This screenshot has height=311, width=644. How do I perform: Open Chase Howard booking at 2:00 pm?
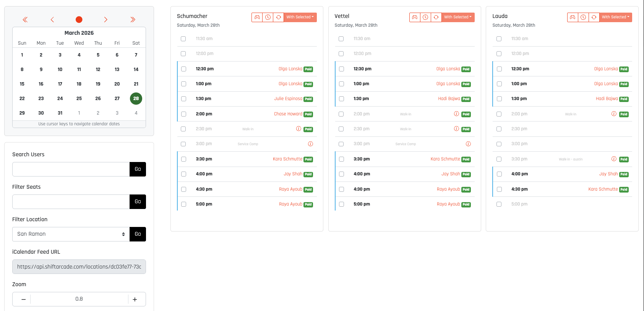[x=288, y=114]
